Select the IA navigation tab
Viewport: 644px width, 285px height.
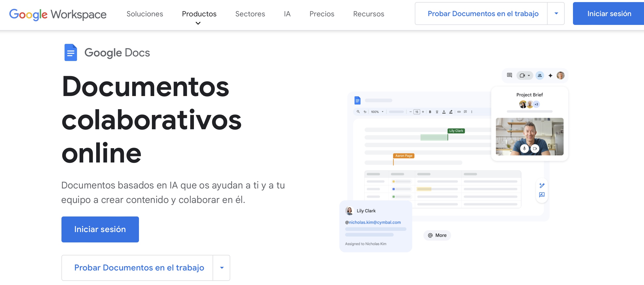287,13
